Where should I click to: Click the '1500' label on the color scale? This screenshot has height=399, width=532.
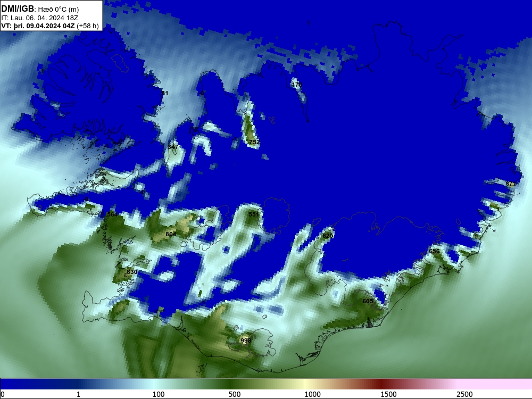(388, 394)
